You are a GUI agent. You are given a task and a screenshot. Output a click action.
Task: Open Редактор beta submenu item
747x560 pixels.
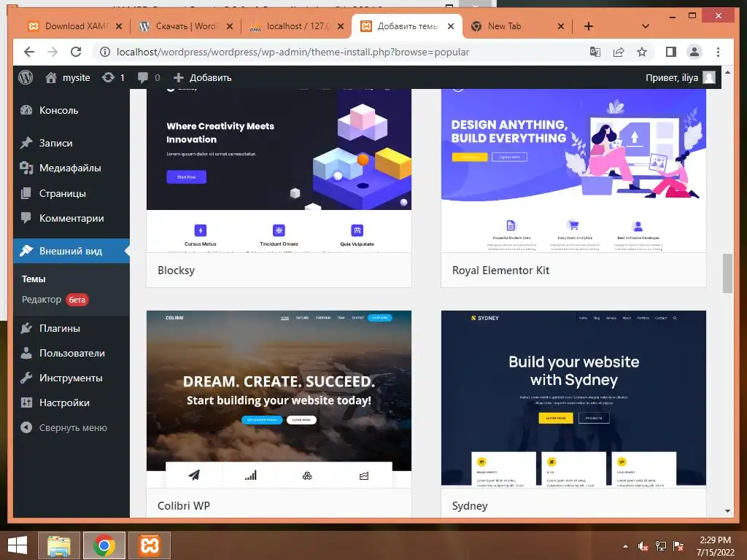55,300
